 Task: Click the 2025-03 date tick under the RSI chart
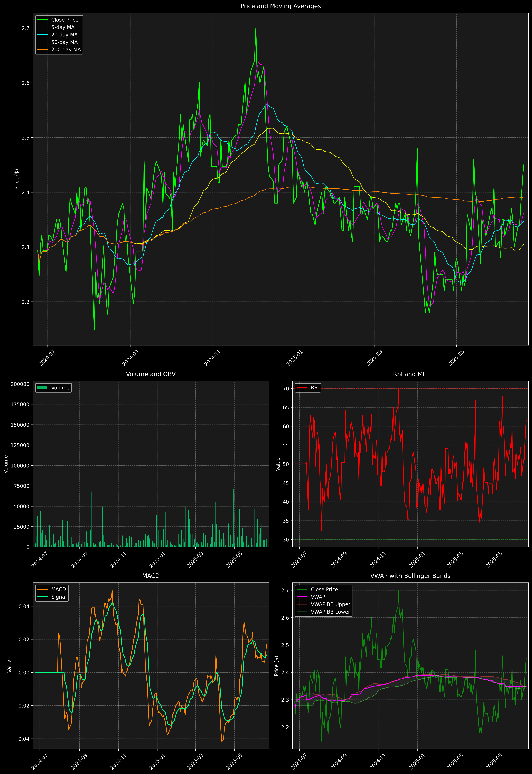click(x=454, y=560)
